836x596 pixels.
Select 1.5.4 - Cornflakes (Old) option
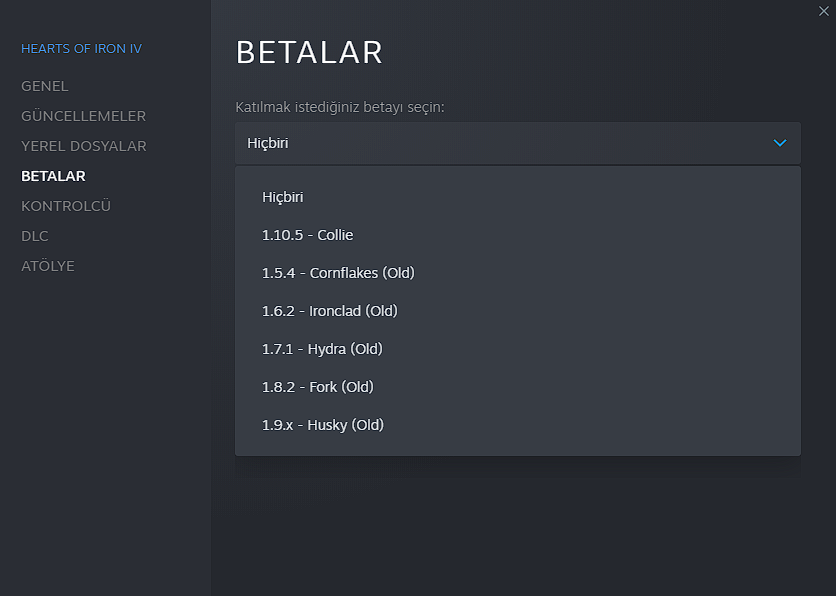(x=338, y=273)
